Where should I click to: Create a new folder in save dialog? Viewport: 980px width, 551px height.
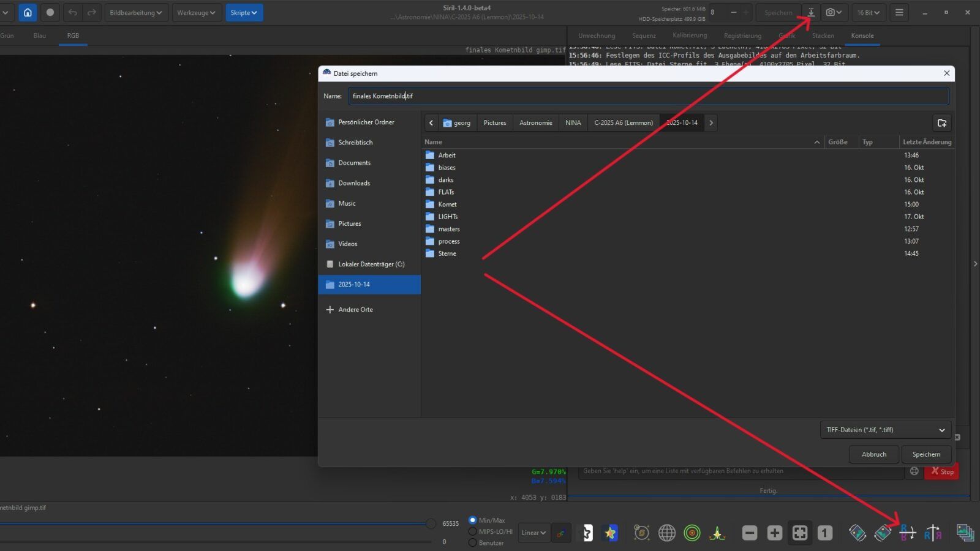click(x=942, y=123)
